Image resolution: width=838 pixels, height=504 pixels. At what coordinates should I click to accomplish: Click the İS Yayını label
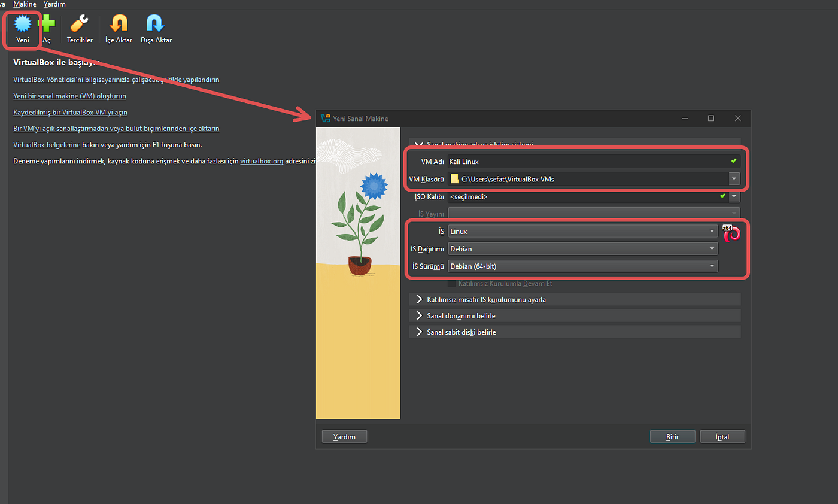[431, 214]
